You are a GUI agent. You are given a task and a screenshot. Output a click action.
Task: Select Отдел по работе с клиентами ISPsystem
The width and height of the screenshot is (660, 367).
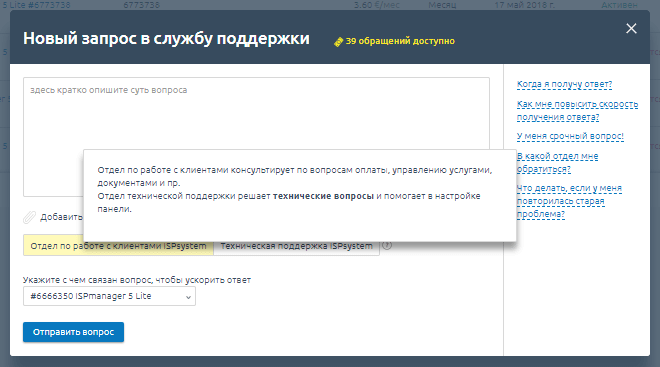click(118, 246)
